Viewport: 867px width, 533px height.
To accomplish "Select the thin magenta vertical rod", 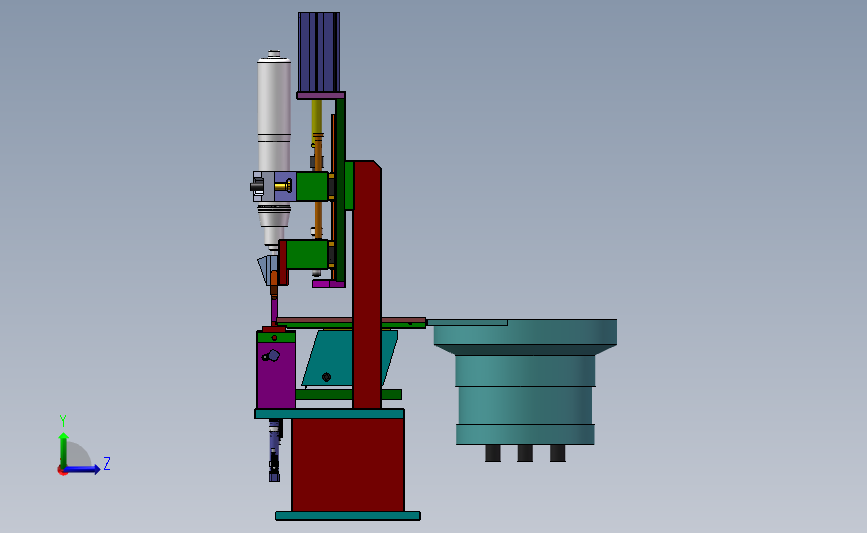I will pos(274,311).
